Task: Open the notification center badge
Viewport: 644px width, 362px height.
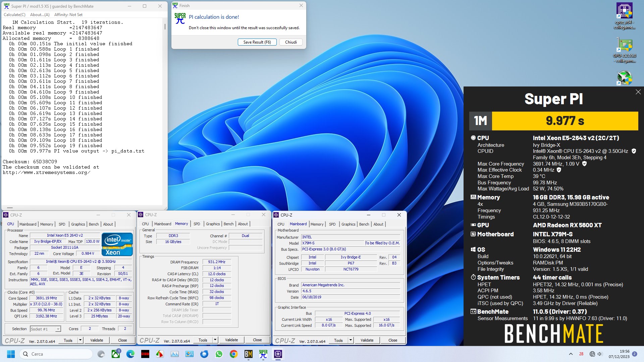Action: (x=635, y=354)
